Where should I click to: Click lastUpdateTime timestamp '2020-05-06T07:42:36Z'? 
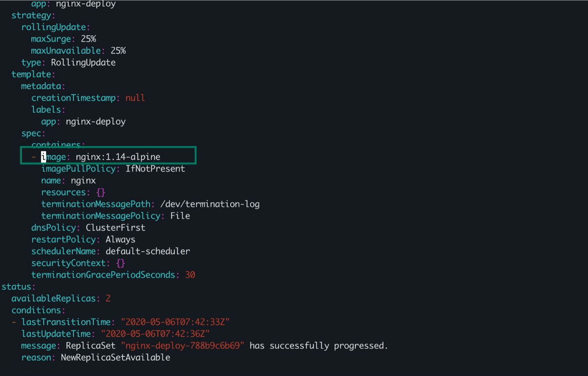tap(155, 334)
